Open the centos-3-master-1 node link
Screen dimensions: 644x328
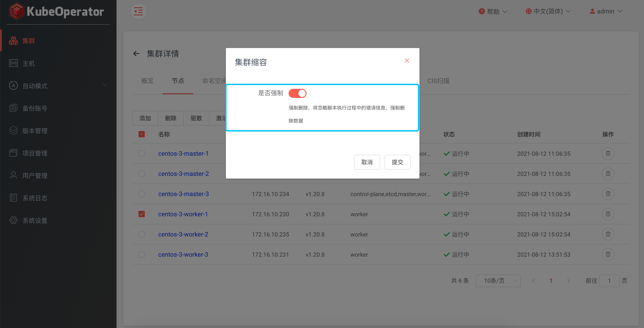coord(183,153)
